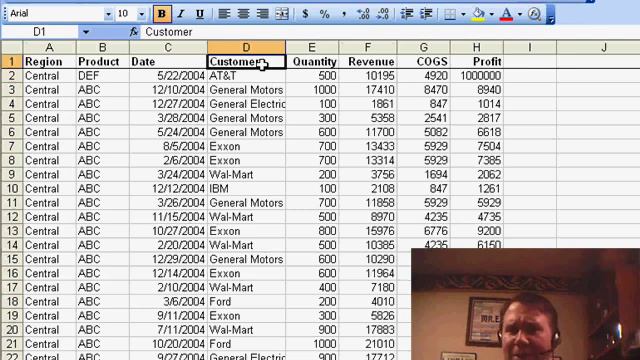This screenshot has width=640, height=360.
Task: Select revenue cell 21010
Action: [x=367, y=344]
